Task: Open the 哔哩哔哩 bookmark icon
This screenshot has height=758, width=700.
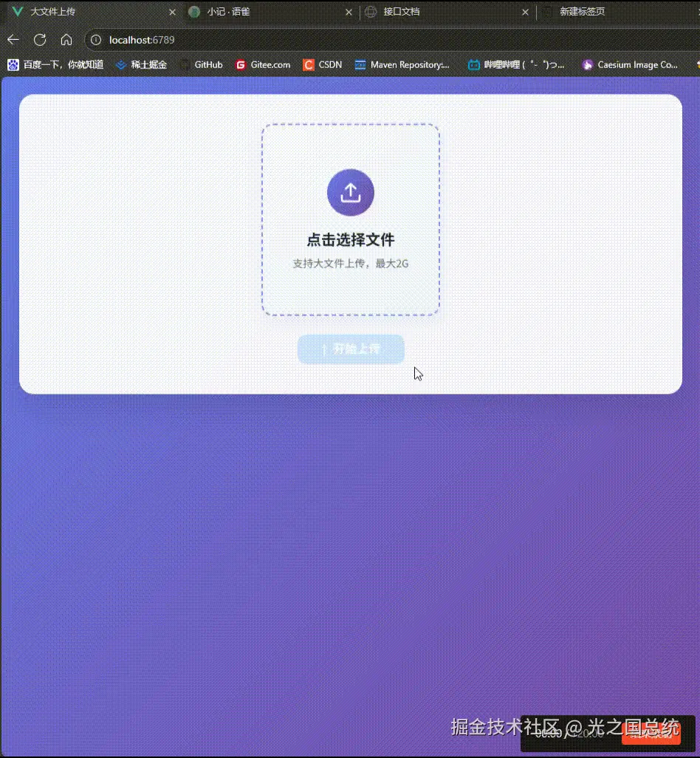Action: 473,65
